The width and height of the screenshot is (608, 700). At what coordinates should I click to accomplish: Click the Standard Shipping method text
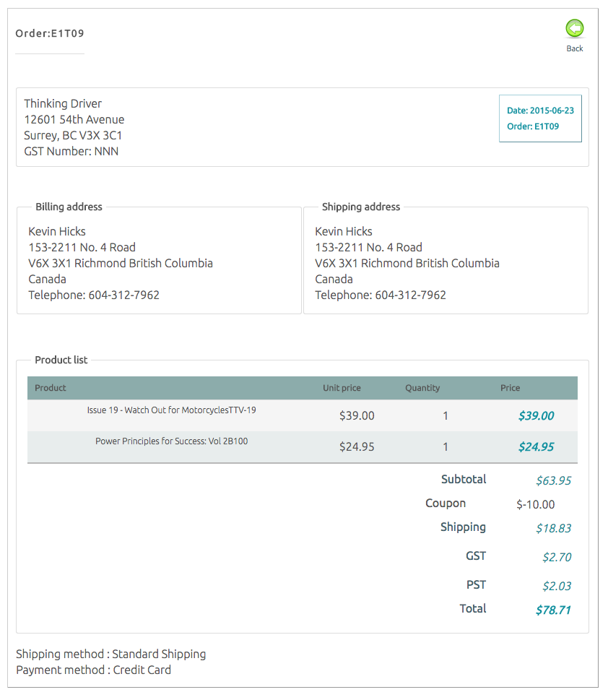159,654
